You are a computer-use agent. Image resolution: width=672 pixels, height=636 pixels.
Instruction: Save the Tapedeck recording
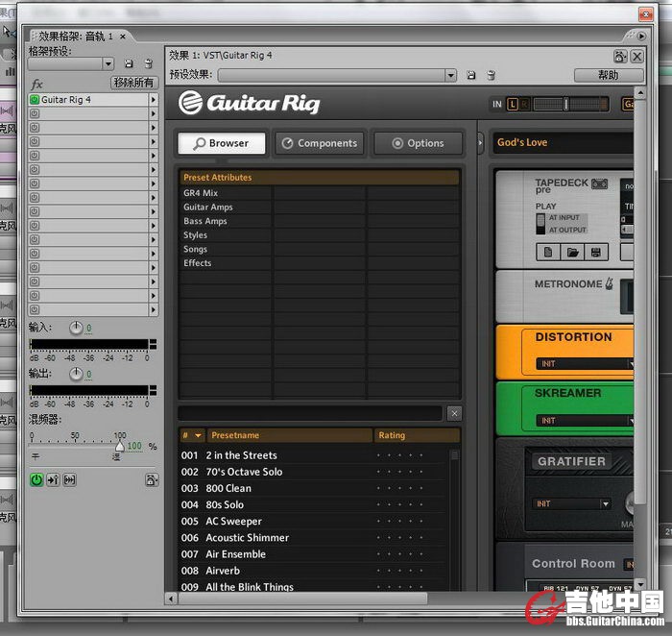tap(596, 252)
